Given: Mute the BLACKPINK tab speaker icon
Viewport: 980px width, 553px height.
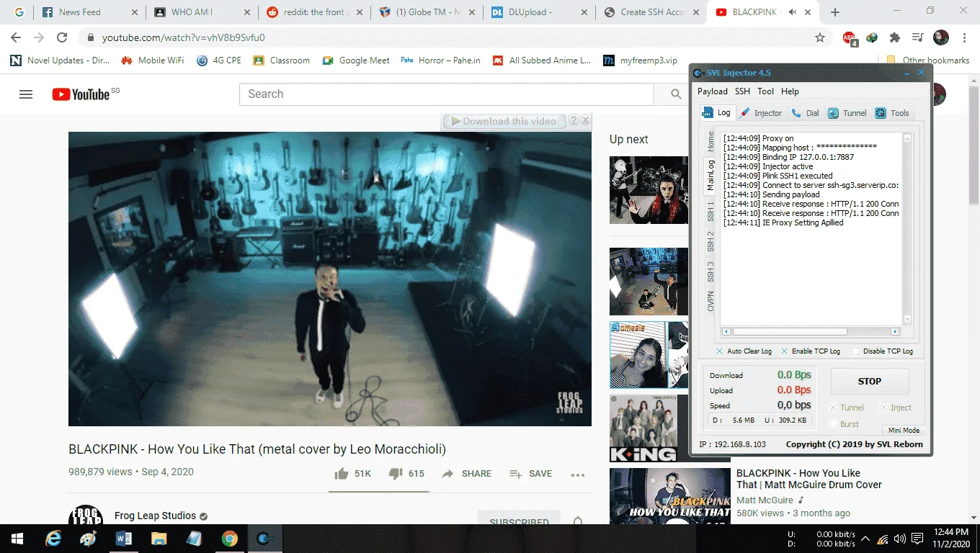Looking at the screenshot, I should pos(793,12).
